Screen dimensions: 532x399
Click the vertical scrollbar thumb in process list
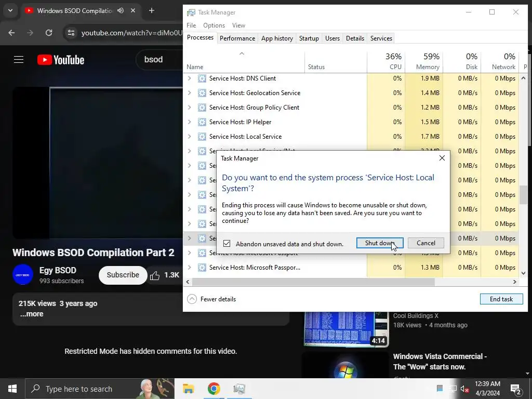pyautogui.click(x=523, y=195)
